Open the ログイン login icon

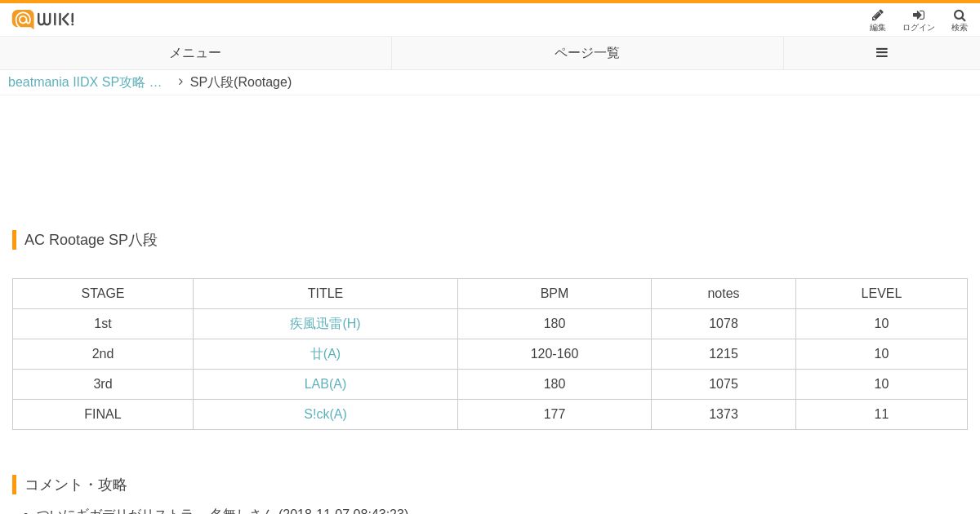pos(919,20)
